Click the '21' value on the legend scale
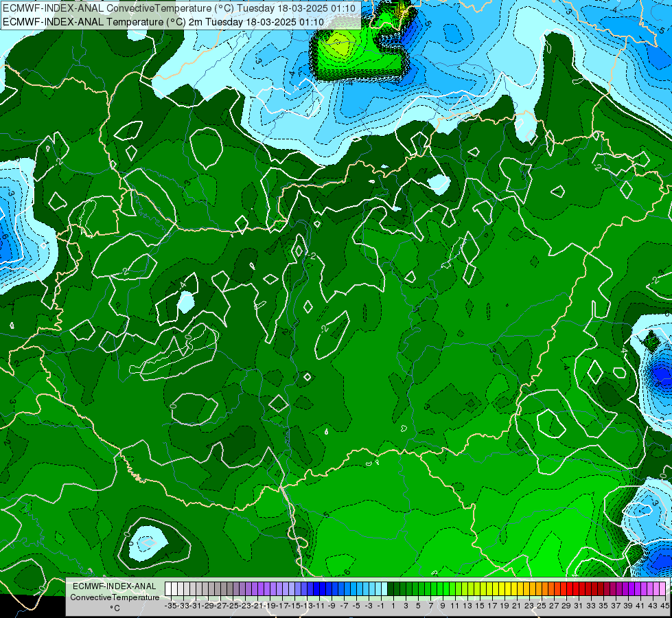The height and width of the screenshot is (618, 672). click(x=517, y=606)
